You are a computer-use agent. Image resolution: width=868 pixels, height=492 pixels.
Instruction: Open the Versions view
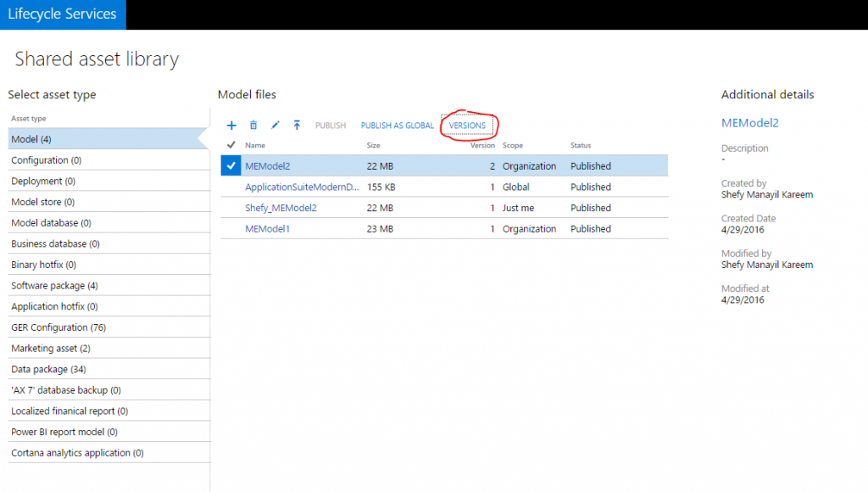point(467,126)
